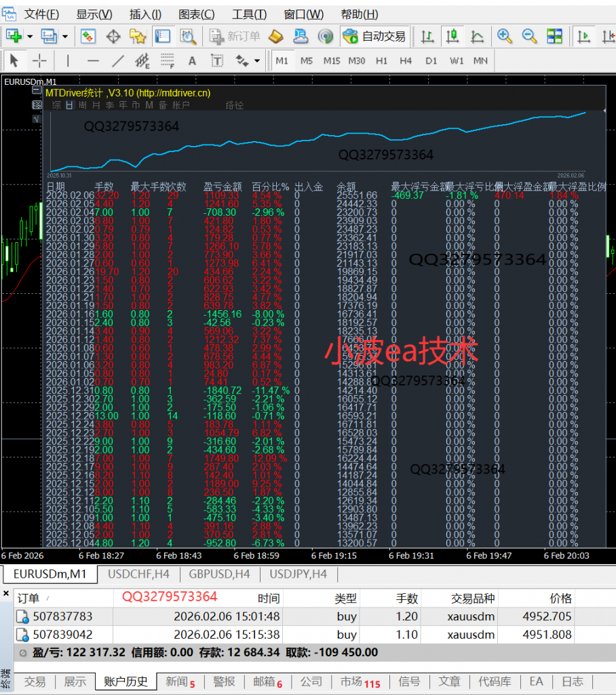
Task: Enable the H4 timeframe button
Action: (406, 61)
